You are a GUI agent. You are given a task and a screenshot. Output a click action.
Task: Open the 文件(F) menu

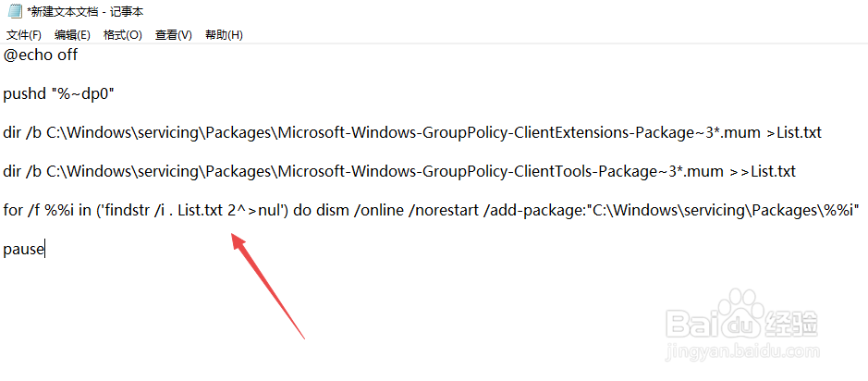pyautogui.click(x=24, y=35)
